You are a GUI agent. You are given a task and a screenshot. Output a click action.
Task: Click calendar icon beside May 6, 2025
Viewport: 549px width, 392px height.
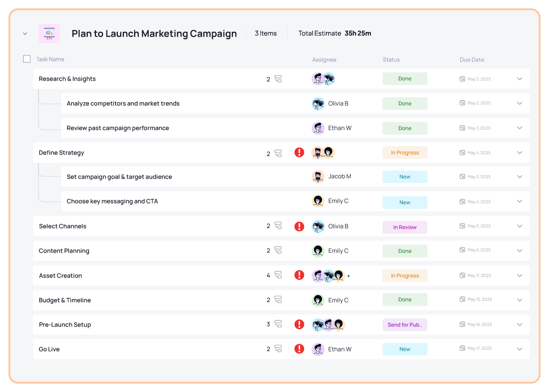click(463, 250)
